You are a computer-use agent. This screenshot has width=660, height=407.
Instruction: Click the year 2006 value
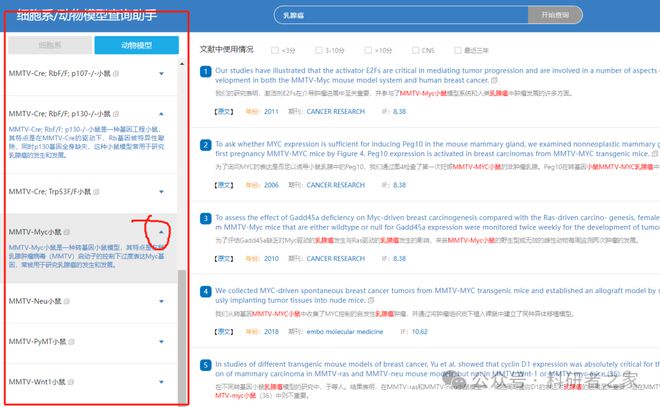point(271,185)
